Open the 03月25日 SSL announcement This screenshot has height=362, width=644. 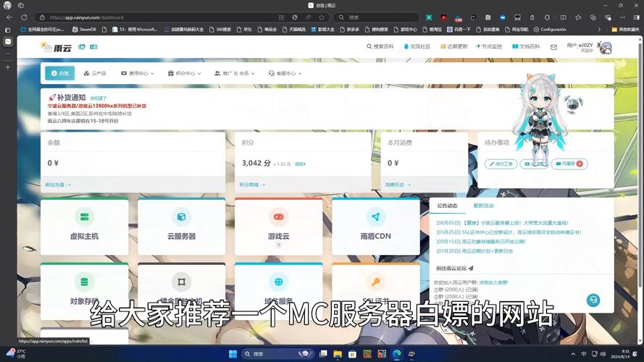pos(509,232)
